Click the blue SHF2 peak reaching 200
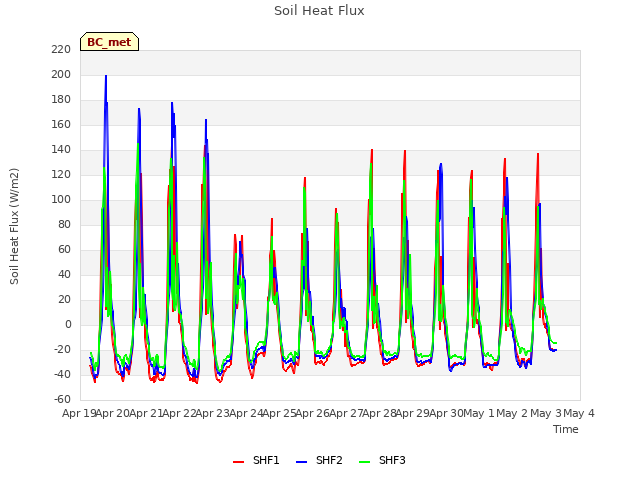The width and height of the screenshot is (640, 480). click(106, 76)
